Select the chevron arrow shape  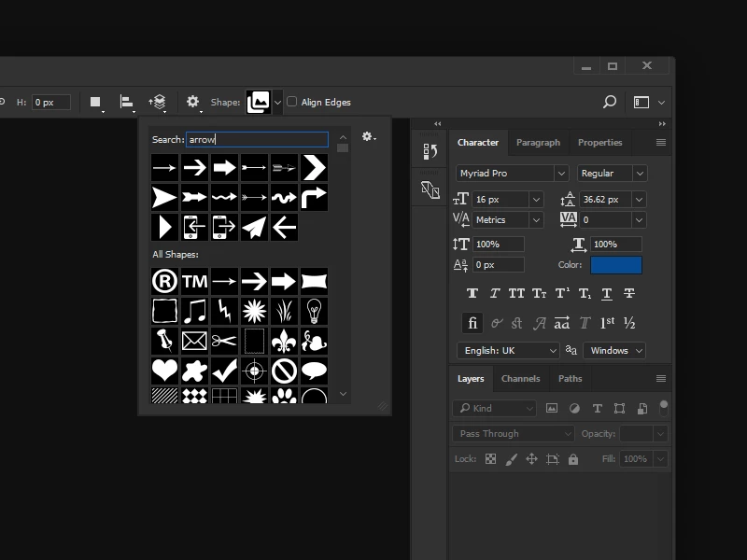pos(314,167)
